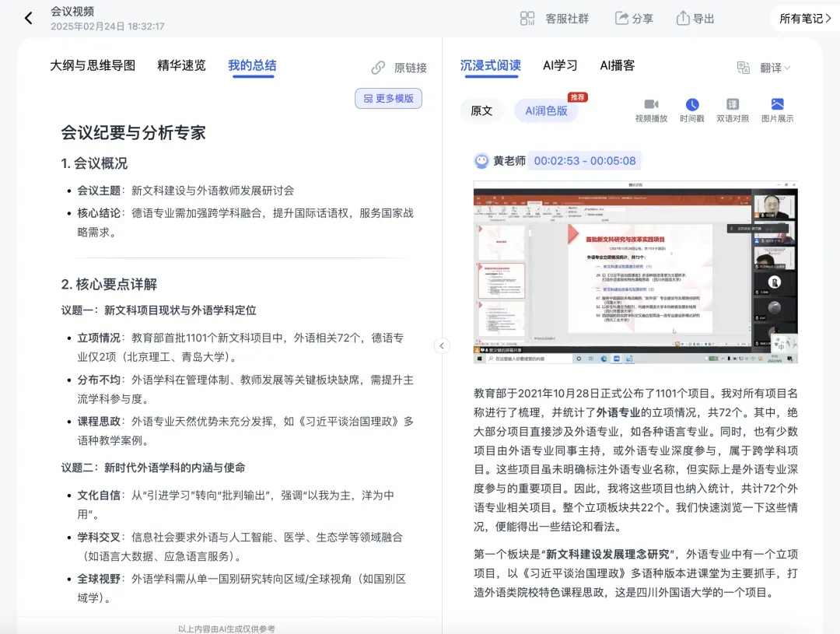Click the 会议主题 bullet line
This screenshot has height=634, width=840.
pyautogui.click(x=185, y=191)
